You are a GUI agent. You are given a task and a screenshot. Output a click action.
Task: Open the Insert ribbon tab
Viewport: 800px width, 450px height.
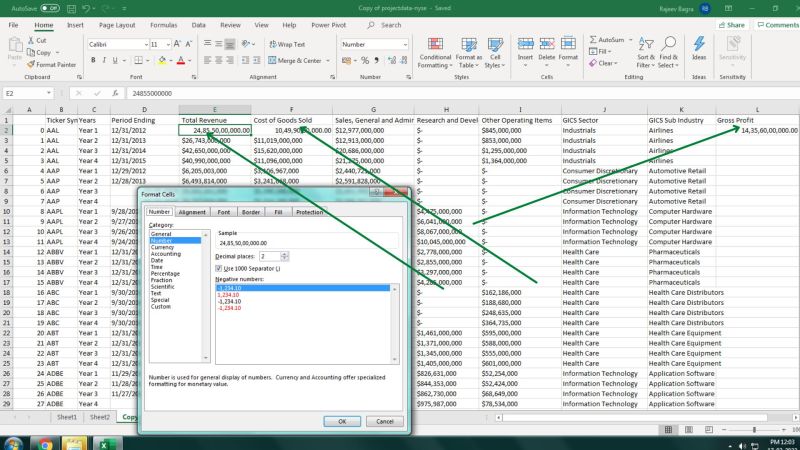(75, 25)
